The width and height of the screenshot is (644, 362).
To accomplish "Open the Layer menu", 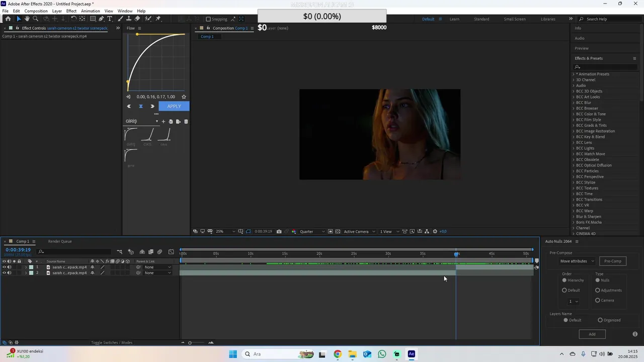I will pyautogui.click(x=57, y=11).
